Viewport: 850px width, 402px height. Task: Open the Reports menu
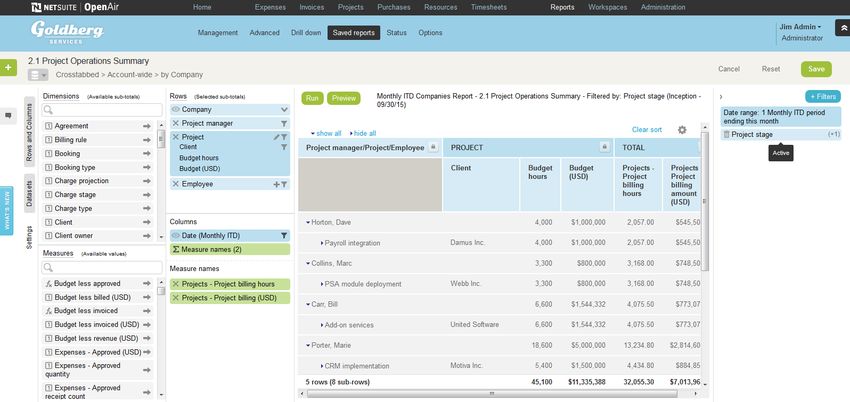562,8
